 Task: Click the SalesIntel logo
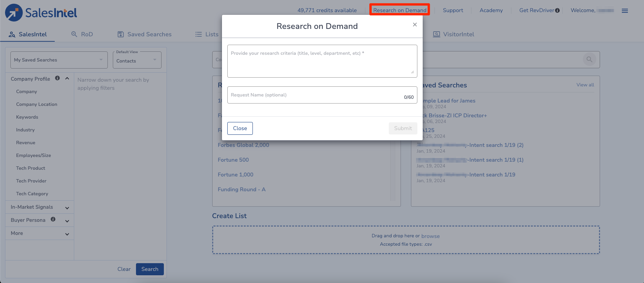pyautogui.click(x=41, y=13)
